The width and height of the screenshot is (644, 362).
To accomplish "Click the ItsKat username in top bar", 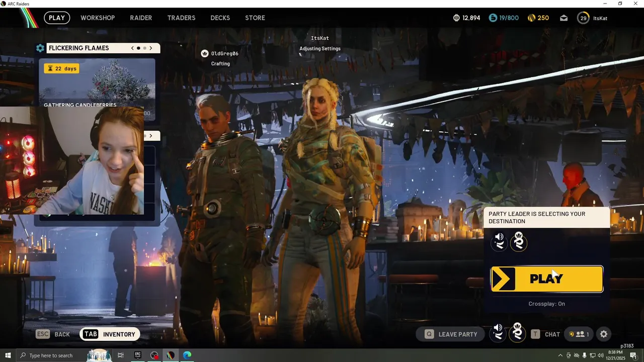I will click(x=600, y=18).
